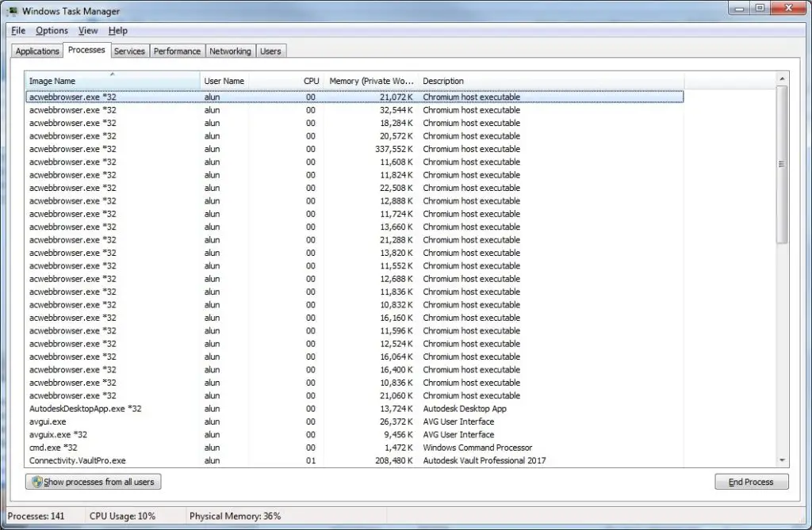Select the process using 16,160 K
The image size is (812, 530).
pyautogui.click(x=354, y=318)
